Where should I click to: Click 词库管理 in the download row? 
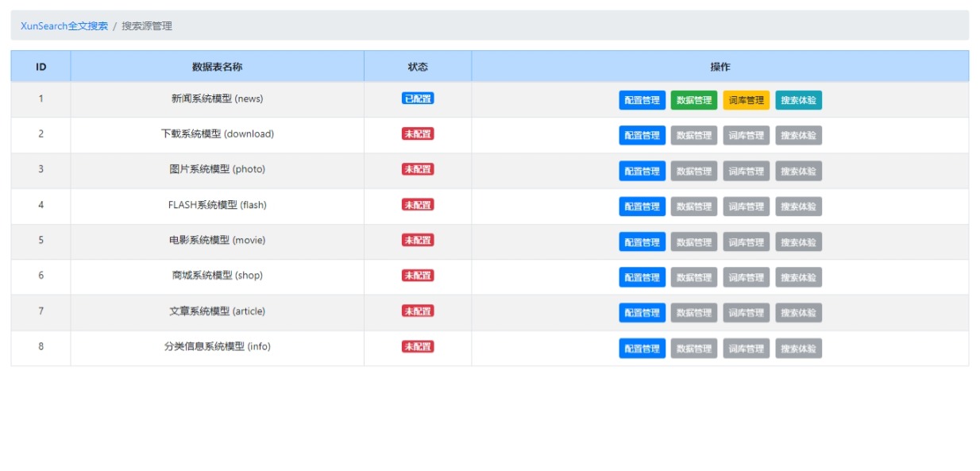(x=747, y=135)
